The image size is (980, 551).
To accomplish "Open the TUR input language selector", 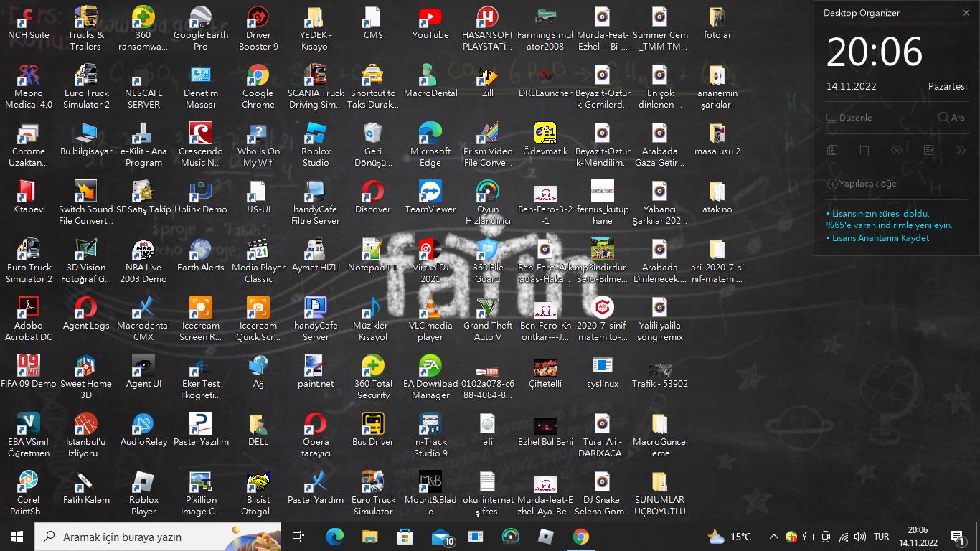I will point(881,537).
